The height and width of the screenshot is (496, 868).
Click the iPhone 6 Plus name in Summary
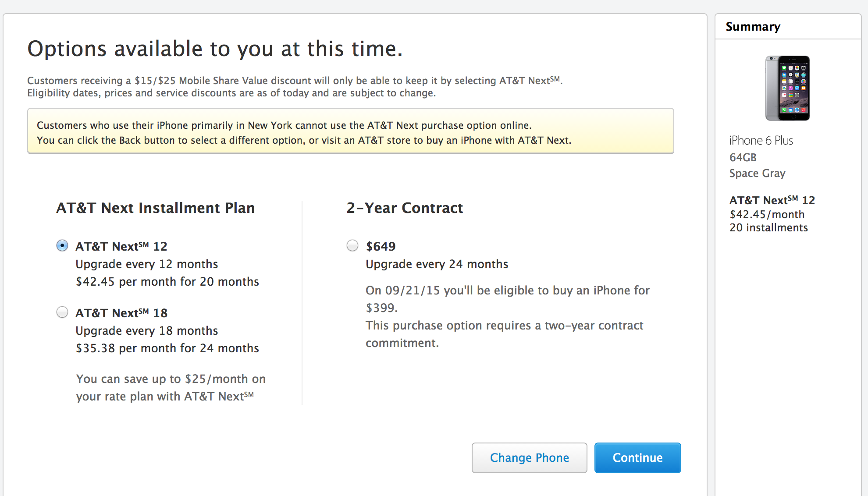point(761,140)
